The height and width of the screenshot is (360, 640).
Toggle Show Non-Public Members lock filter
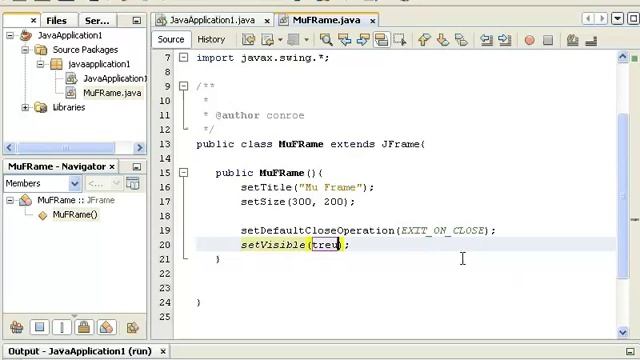pos(84,327)
